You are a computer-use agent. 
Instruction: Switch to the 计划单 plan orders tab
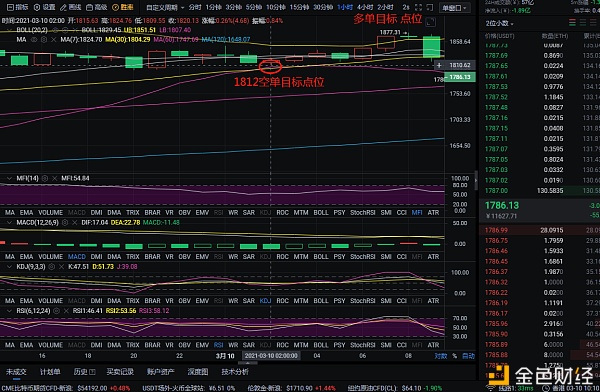coord(50,372)
